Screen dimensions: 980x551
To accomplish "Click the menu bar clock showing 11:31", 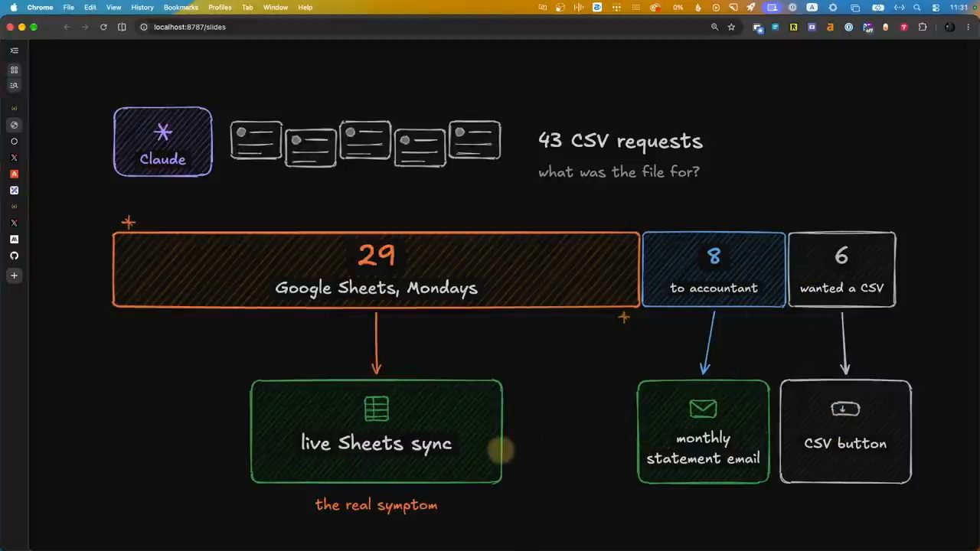I will coord(959,8).
